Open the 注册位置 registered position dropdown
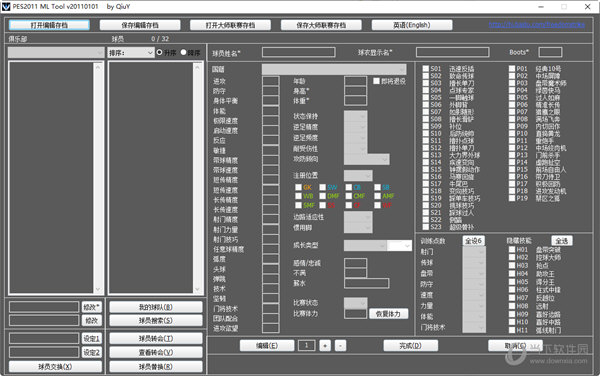The width and height of the screenshot is (600, 376). pos(358,176)
